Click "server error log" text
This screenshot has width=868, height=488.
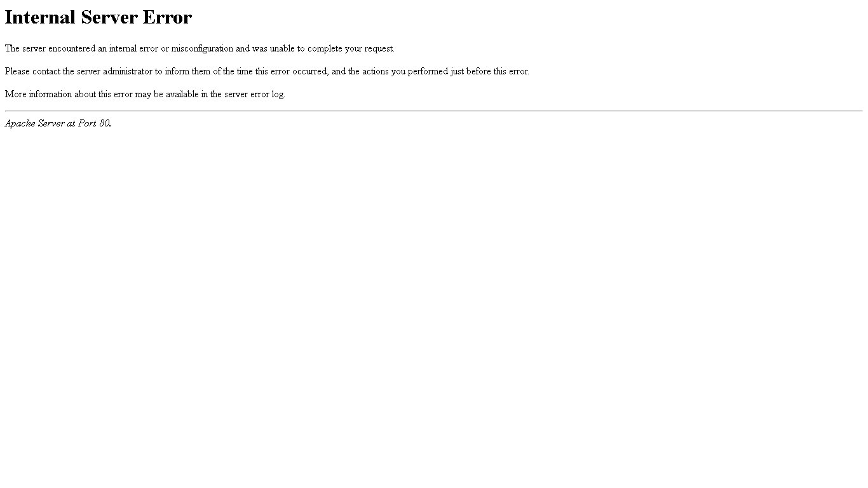tap(254, 95)
